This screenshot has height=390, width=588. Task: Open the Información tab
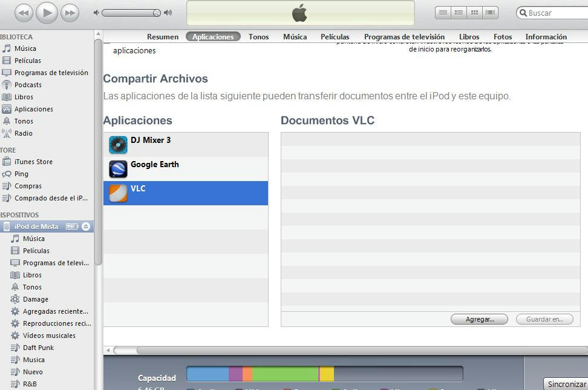[546, 37]
